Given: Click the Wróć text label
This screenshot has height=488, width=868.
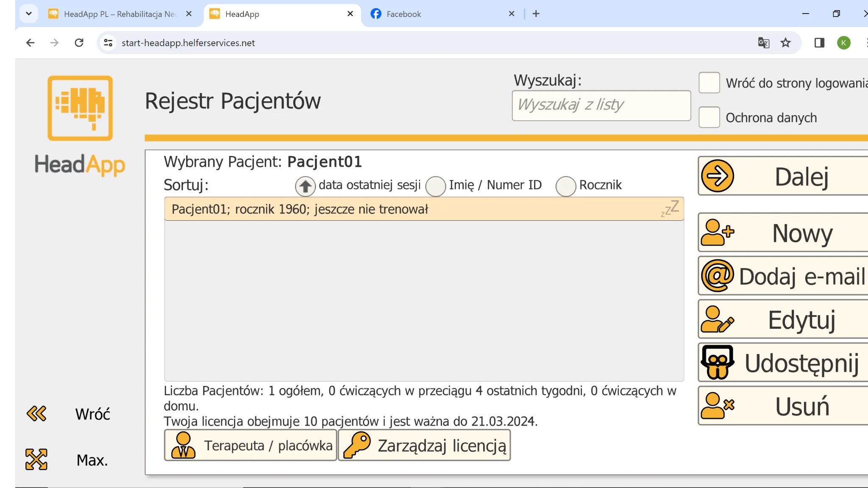Looking at the screenshot, I should 93,414.
